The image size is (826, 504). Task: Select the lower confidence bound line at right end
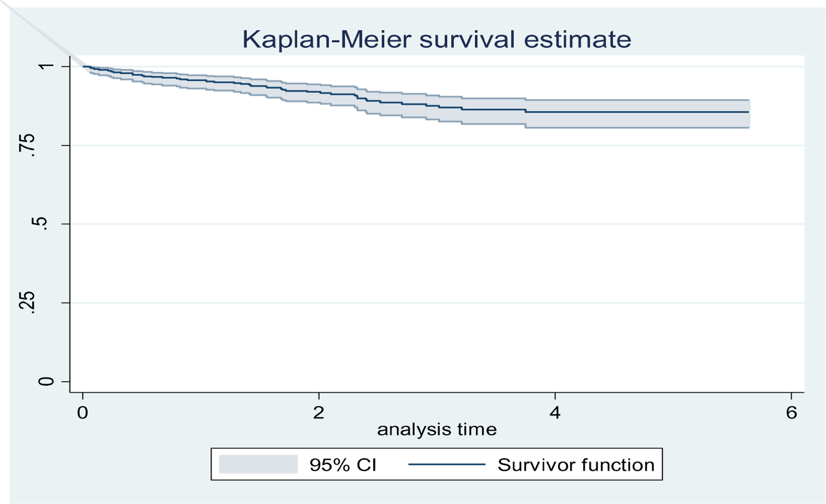[x=748, y=128]
